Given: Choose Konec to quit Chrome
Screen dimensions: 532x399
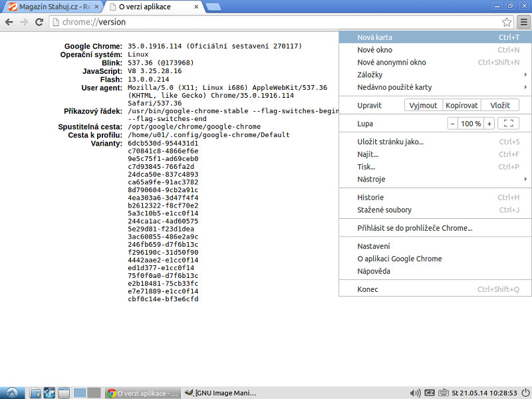Looking at the screenshot, I should pyautogui.click(x=436, y=289).
